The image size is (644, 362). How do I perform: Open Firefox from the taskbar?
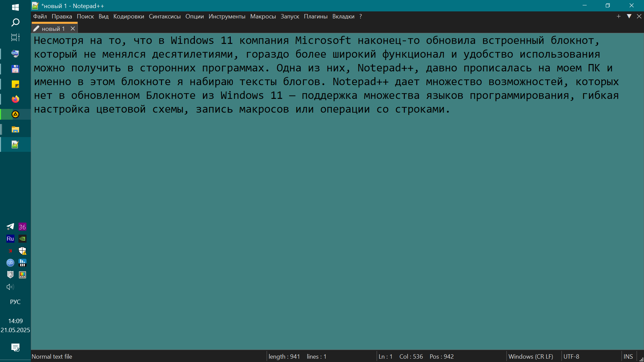pos(15,99)
